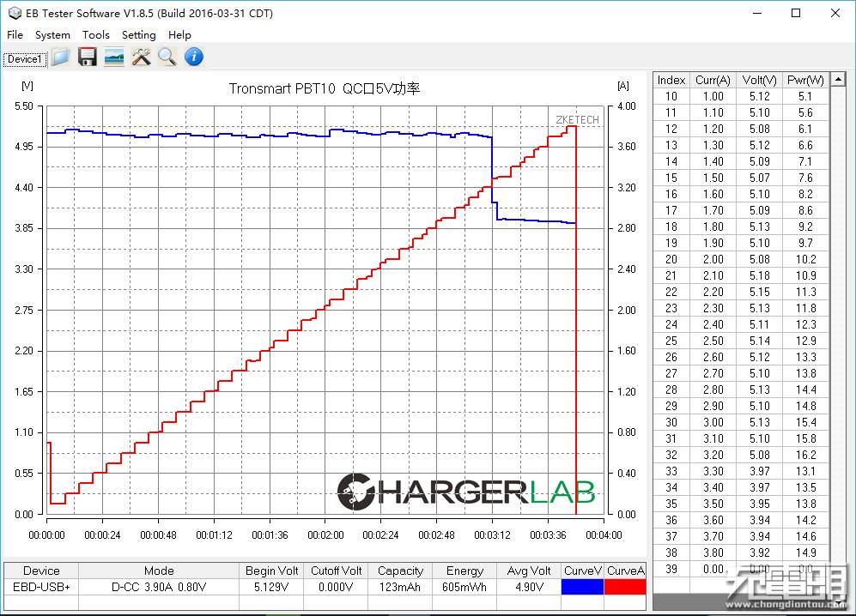Click the Device column header in summary table

tap(41, 571)
